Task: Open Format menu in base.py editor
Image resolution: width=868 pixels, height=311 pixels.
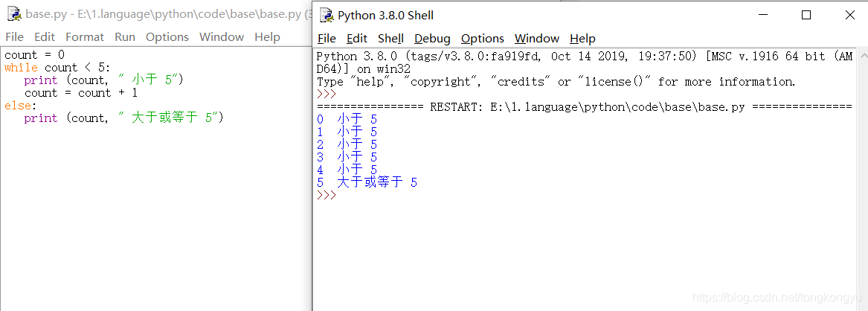Action: [85, 37]
